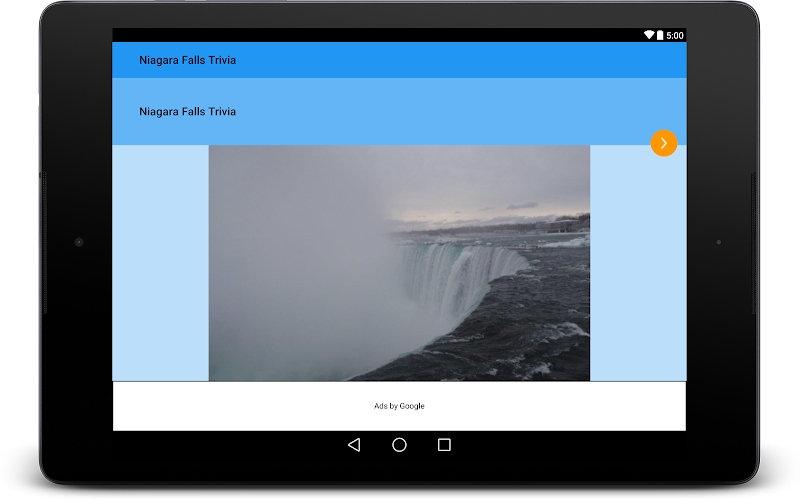Tap the Android home circle button
Viewport: 800px width, 500px height.
[399, 445]
